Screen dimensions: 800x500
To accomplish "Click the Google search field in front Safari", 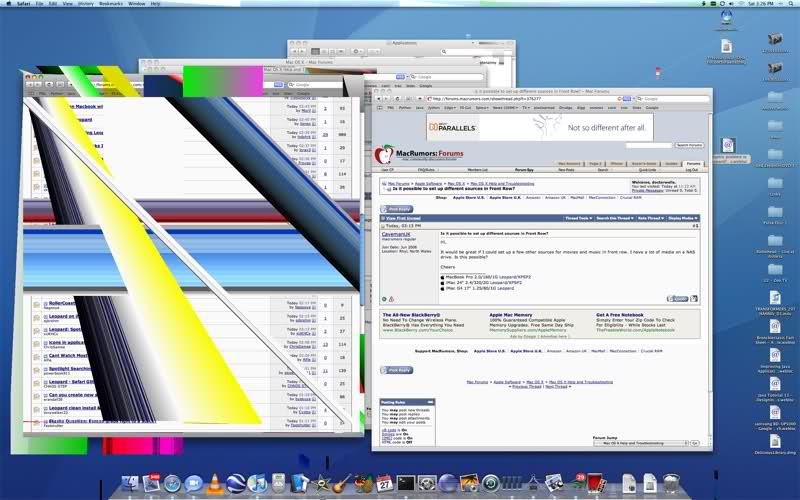I will click(x=673, y=99).
